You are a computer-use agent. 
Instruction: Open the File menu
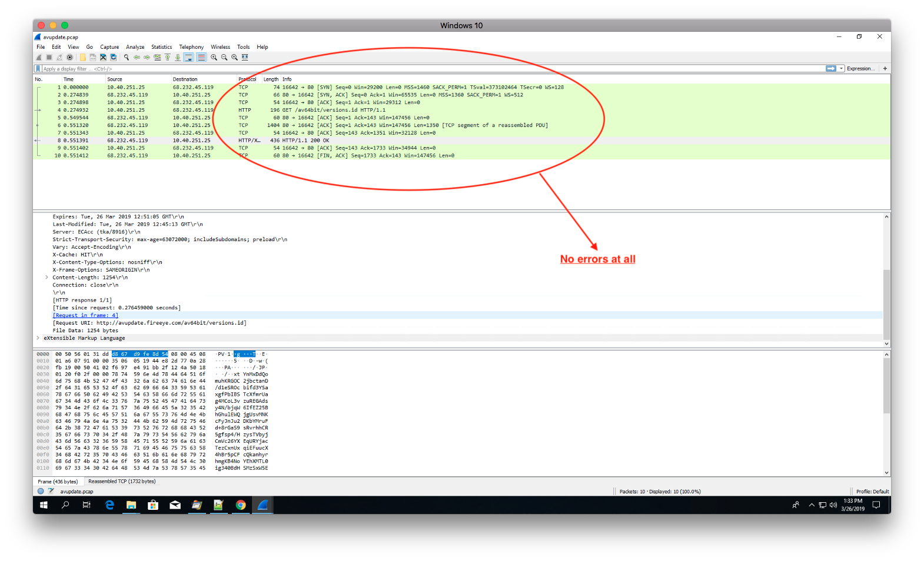(x=41, y=47)
